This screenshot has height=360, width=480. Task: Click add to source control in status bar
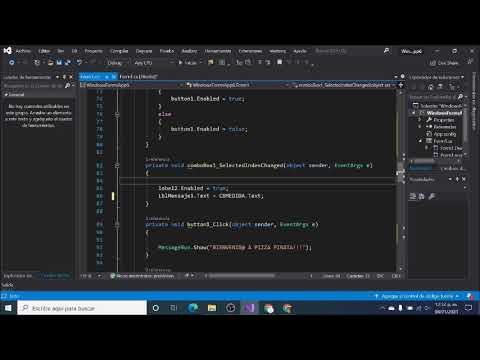pos(417,296)
